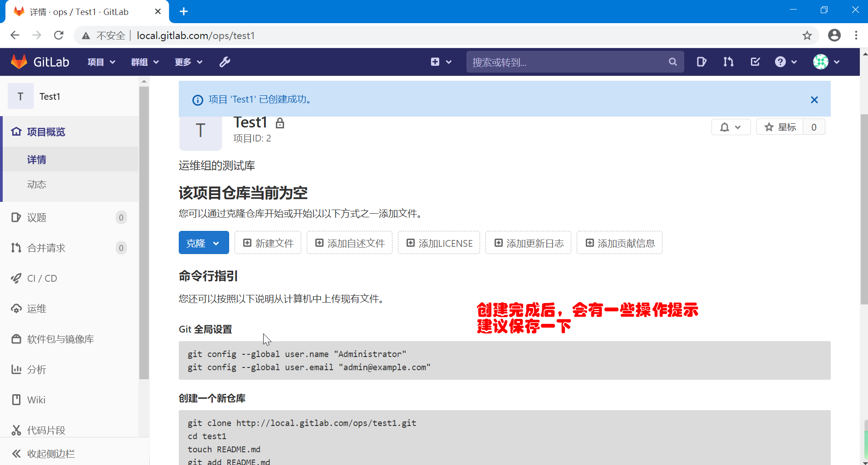Open the 克隆 clone dropdown
Image resolution: width=868 pixels, height=465 pixels.
coord(204,243)
